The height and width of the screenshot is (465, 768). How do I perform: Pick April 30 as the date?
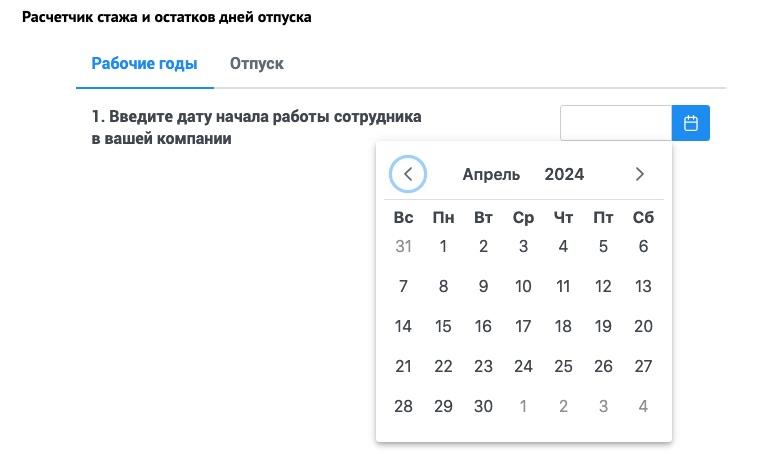(483, 407)
